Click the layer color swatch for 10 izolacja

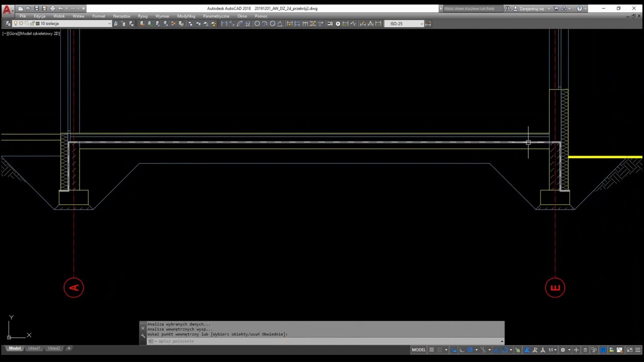[x=37, y=24]
